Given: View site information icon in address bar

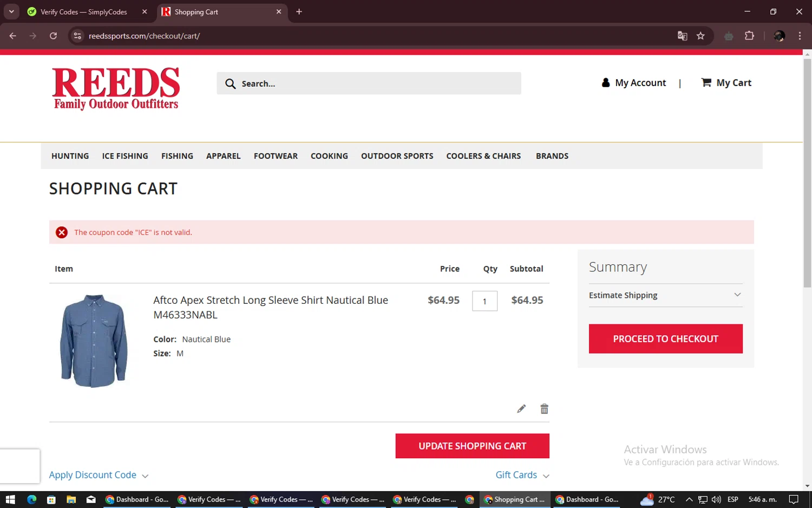Looking at the screenshot, I should 77,36.
